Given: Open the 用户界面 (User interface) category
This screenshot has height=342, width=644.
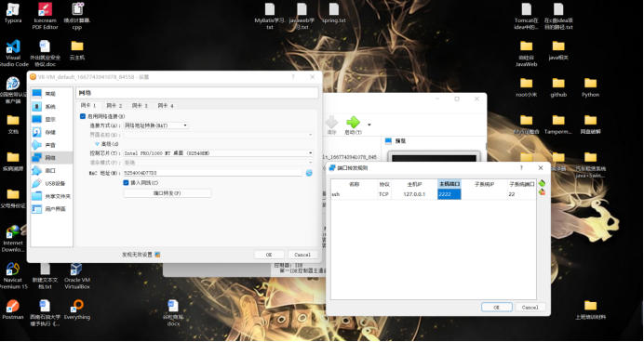Looking at the screenshot, I should pyautogui.click(x=50, y=209).
